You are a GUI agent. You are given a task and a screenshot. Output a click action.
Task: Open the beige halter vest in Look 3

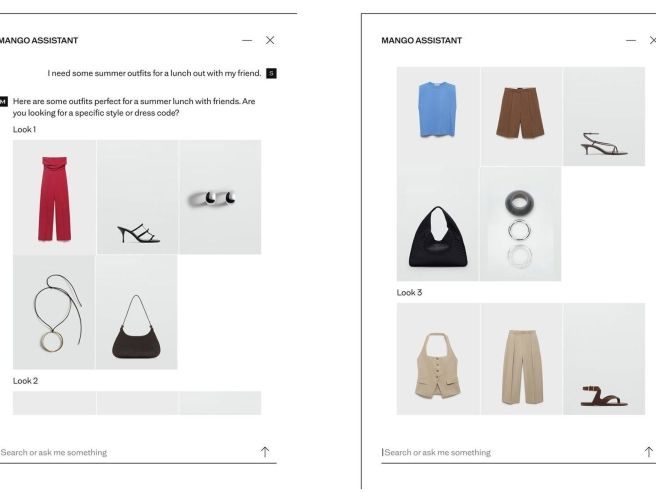(x=438, y=359)
